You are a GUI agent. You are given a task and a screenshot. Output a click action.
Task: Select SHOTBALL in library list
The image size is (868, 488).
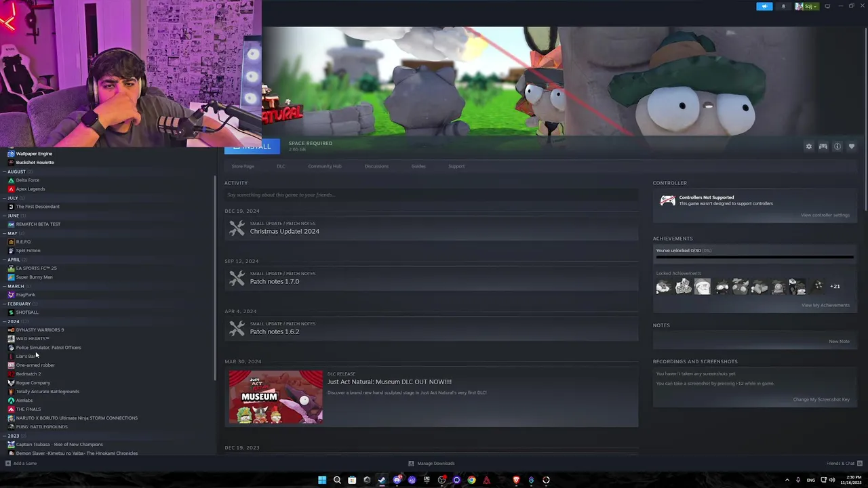(26, 312)
